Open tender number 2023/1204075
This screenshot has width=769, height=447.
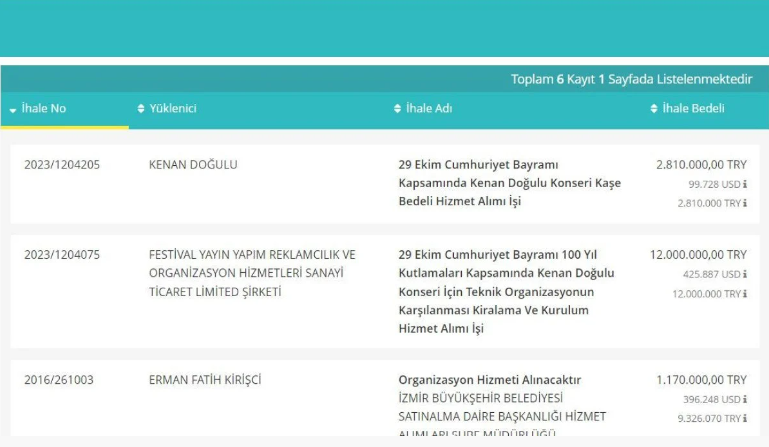62,255
